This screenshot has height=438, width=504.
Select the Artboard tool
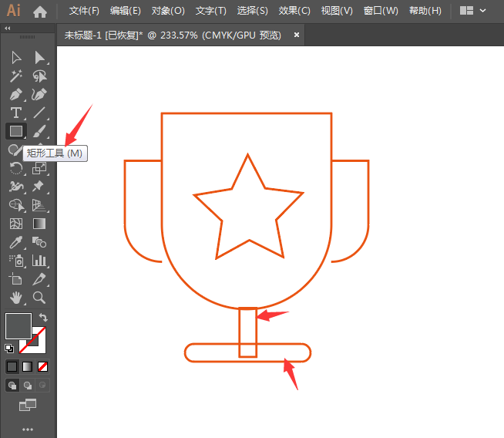coord(15,279)
